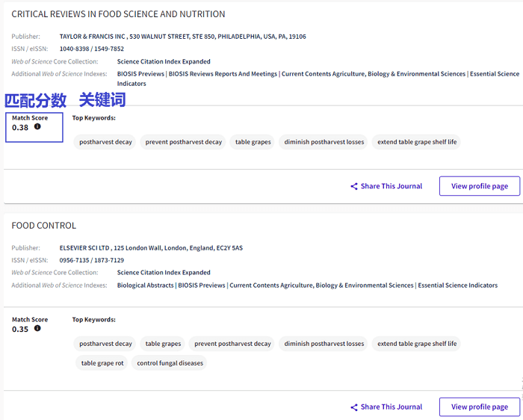523x420 pixels.
Task: Click share icon for Critical Reviews journal
Action: (354, 186)
